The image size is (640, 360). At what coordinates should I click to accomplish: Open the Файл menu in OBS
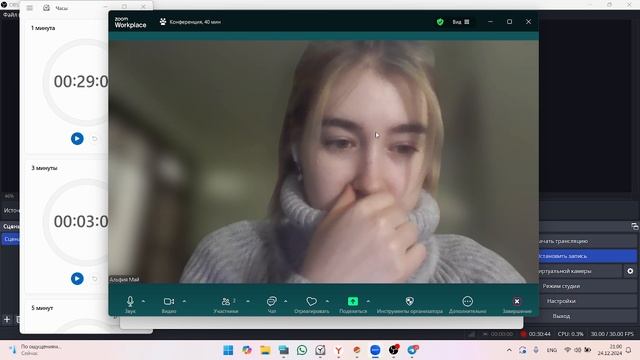pyautogui.click(x=10, y=15)
